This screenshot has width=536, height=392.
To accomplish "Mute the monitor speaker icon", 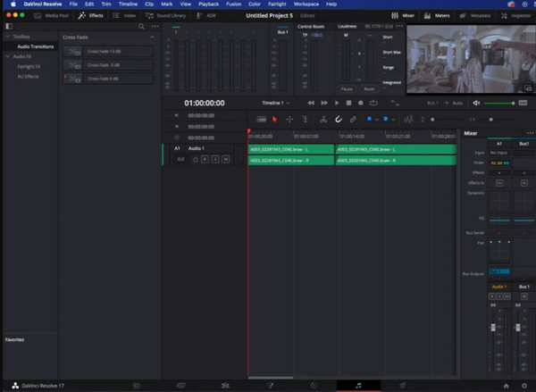I will (x=476, y=103).
